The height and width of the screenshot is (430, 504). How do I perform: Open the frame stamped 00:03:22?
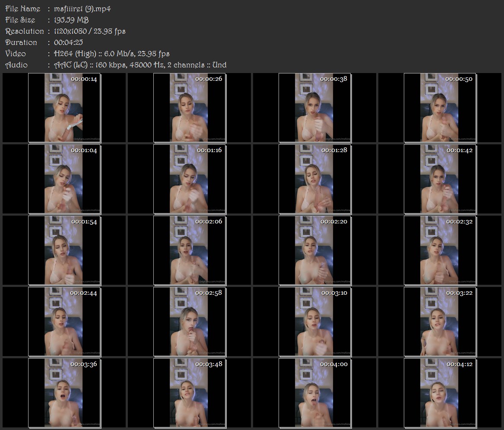coord(440,322)
